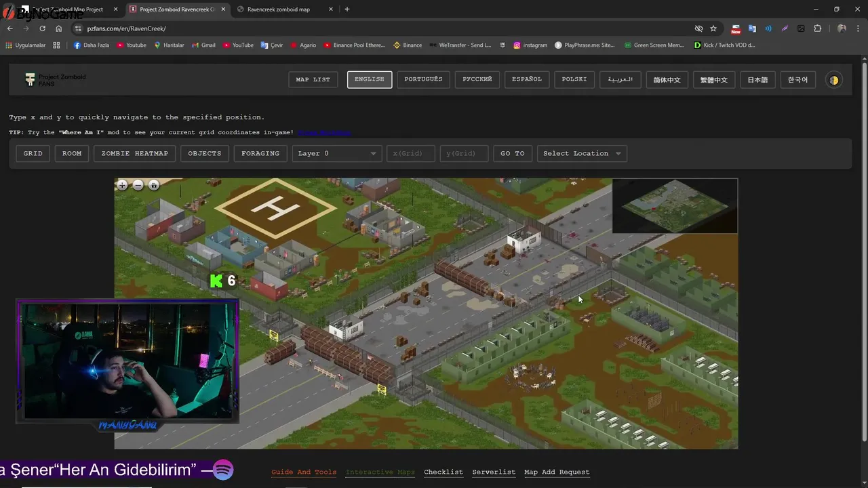Open a new browser tab
Screen dimensions: 868x488
pyautogui.click(x=347, y=9)
